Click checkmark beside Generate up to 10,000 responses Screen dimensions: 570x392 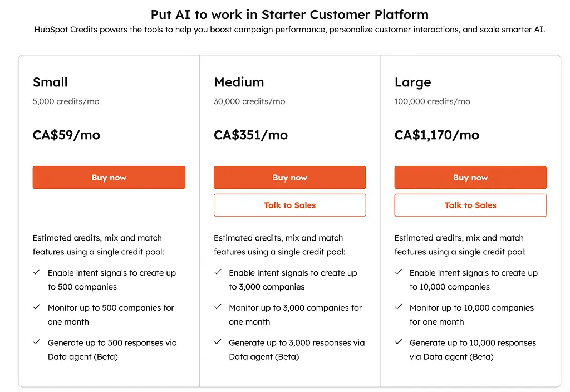click(399, 342)
